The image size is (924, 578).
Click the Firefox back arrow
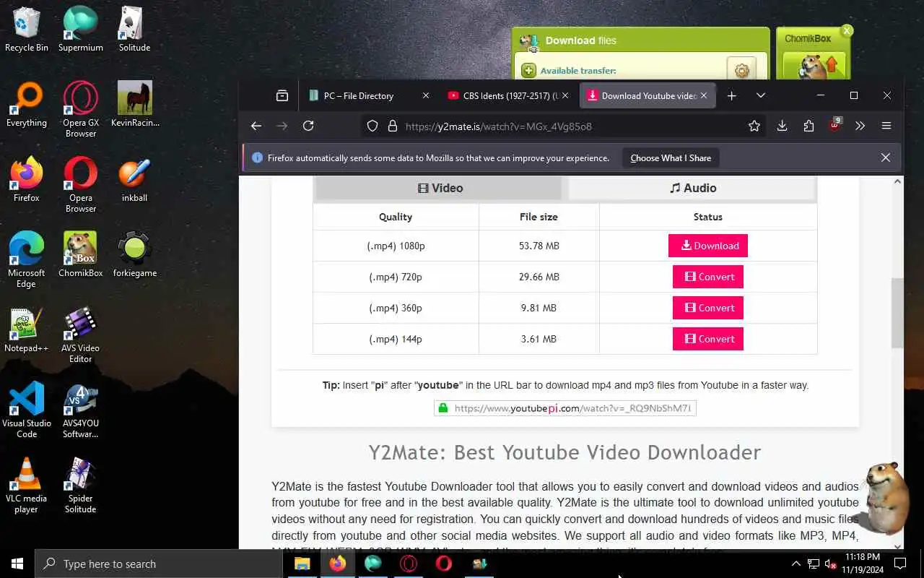tap(256, 126)
